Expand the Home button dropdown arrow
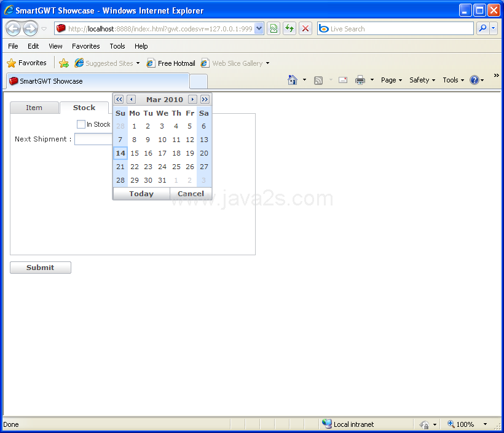 coord(304,80)
